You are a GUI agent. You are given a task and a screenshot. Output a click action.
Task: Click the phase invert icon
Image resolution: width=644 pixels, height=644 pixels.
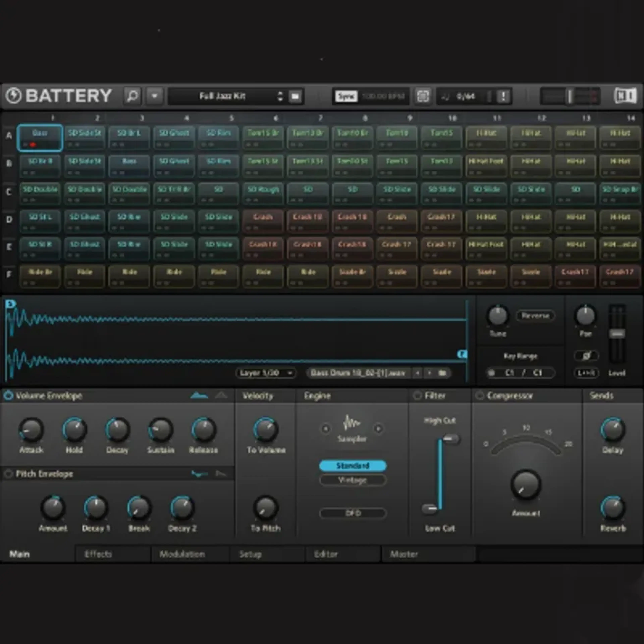point(586,356)
